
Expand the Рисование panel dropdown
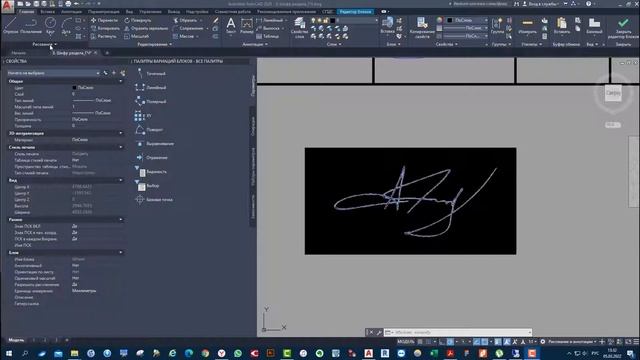44,44
